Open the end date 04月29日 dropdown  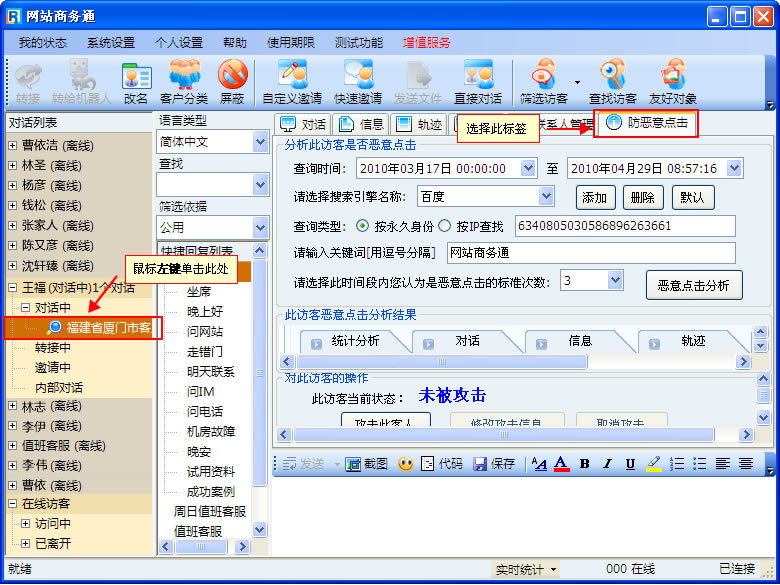[734, 168]
